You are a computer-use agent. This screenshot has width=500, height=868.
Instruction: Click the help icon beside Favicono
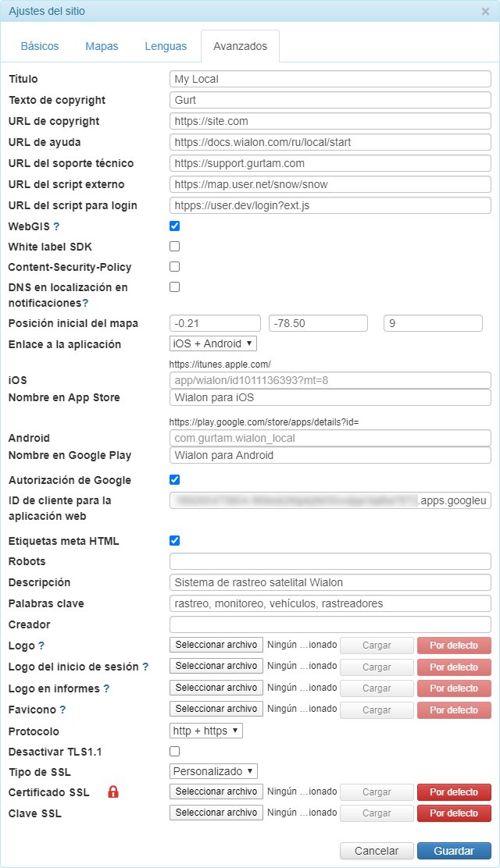point(62,710)
